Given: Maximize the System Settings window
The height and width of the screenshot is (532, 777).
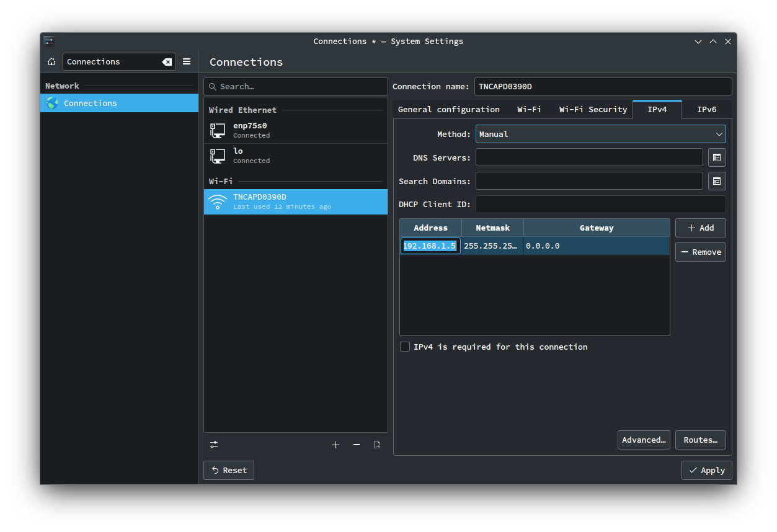Looking at the screenshot, I should (713, 42).
